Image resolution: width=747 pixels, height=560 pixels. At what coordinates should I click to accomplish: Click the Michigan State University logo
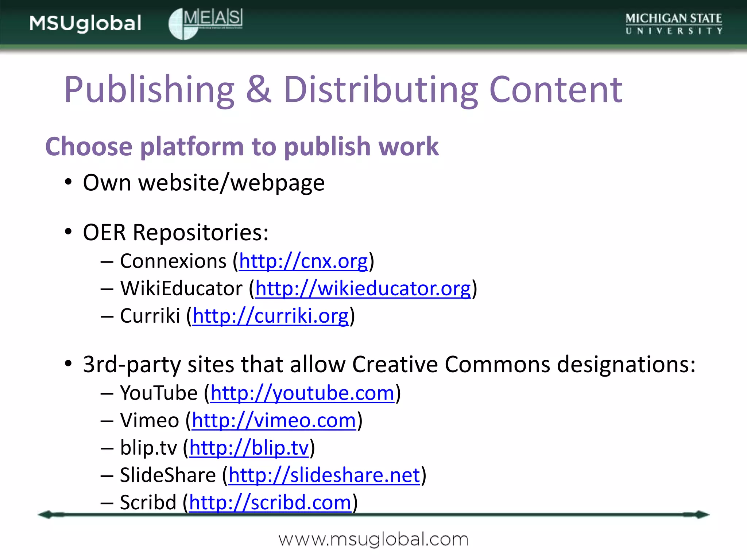[x=674, y=24]
